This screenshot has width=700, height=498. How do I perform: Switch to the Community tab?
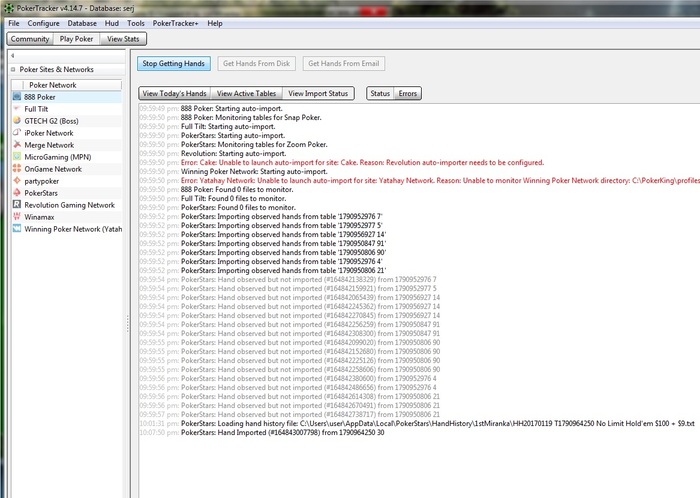(30, 39)
